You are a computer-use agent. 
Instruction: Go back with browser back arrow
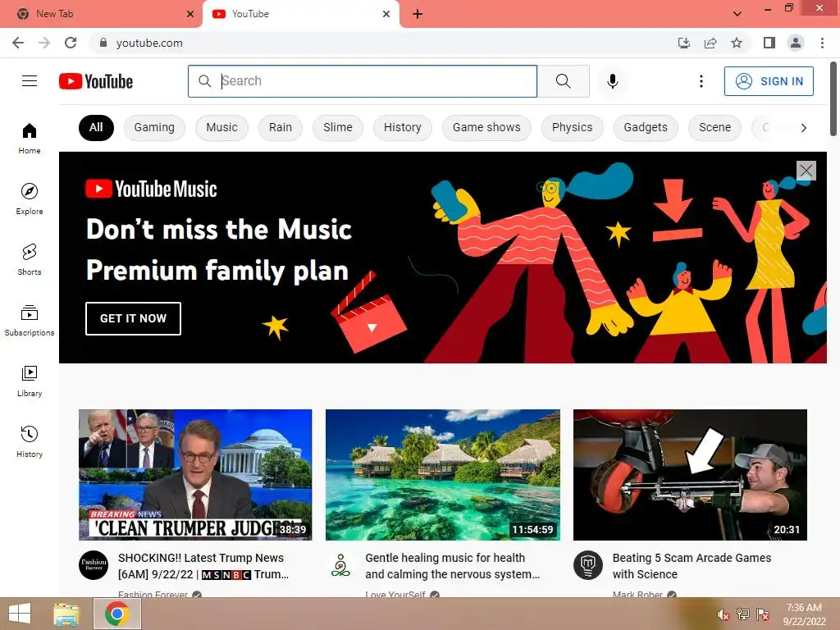coord(18,43)
